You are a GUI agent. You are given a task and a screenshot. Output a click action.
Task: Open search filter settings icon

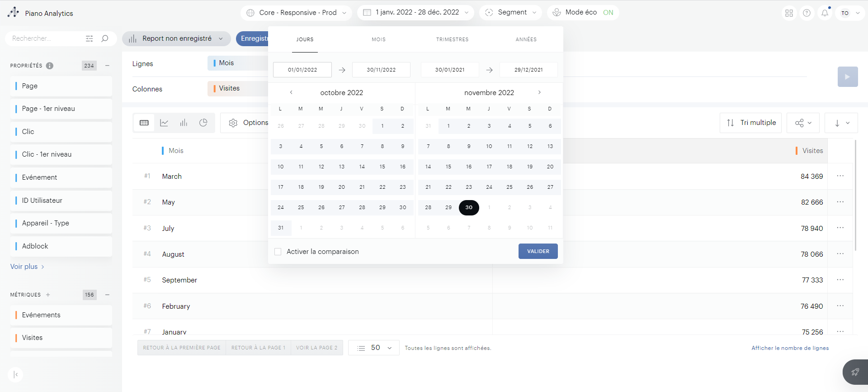90,38
